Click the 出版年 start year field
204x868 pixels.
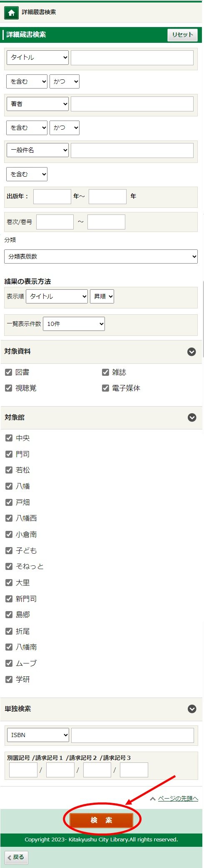[x=52, y=196]
